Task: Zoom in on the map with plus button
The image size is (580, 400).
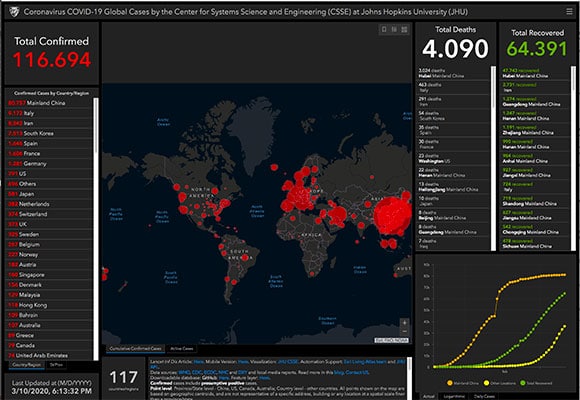Action: point(404,323)
